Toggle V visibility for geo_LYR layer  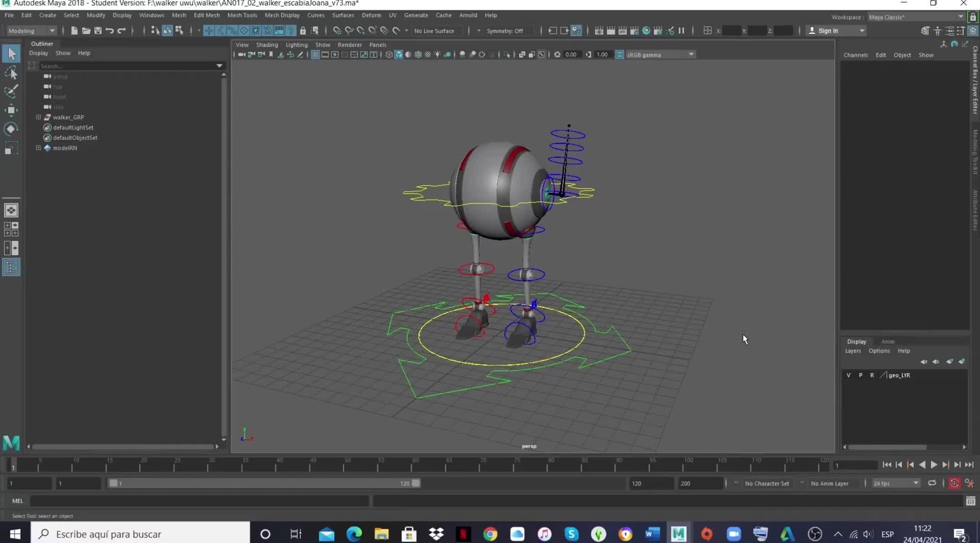[x=848, y=375]
